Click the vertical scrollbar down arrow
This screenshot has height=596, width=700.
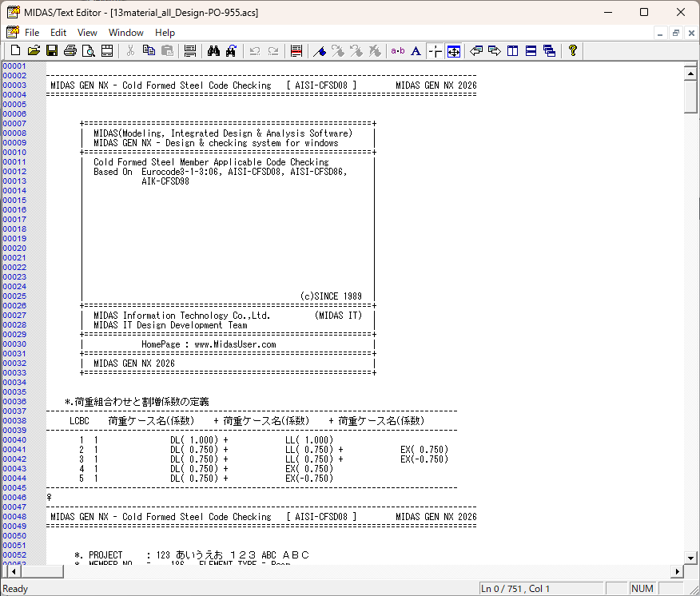coord(690,558)
